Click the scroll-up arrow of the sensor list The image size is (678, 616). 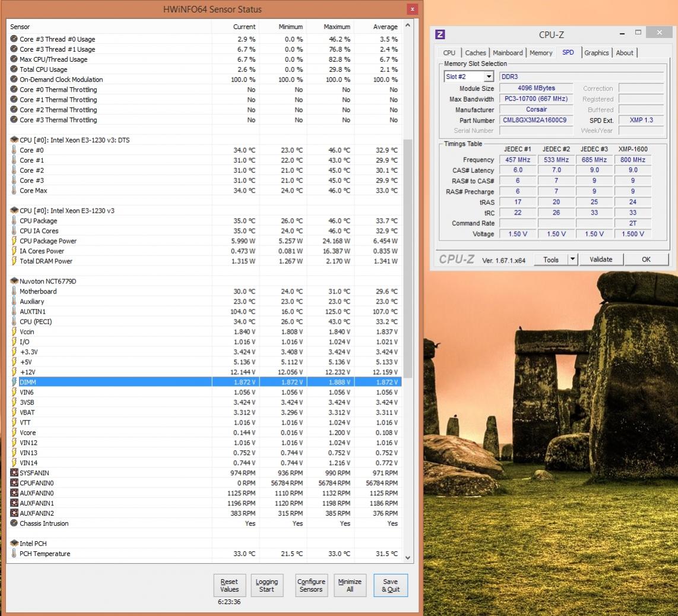[407, 26]
